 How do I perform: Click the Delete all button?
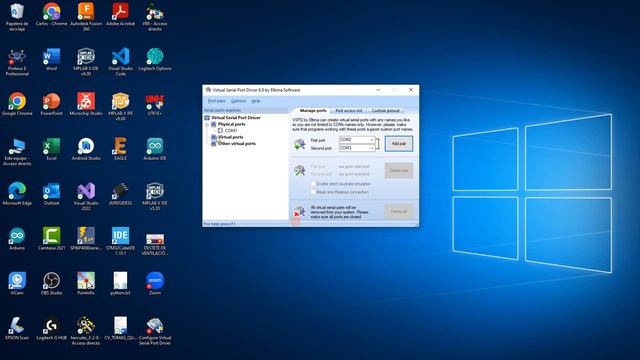pyautogui.click(x=399, y=211)
